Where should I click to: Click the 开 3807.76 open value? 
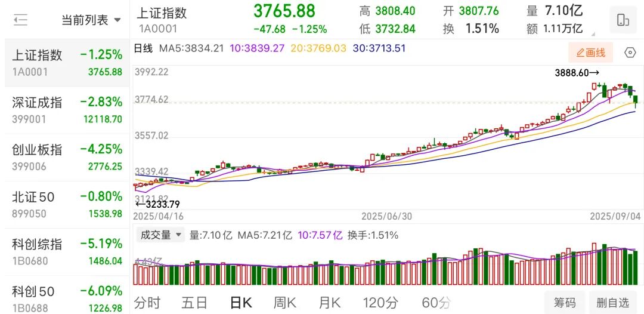[x=471, y=11]
